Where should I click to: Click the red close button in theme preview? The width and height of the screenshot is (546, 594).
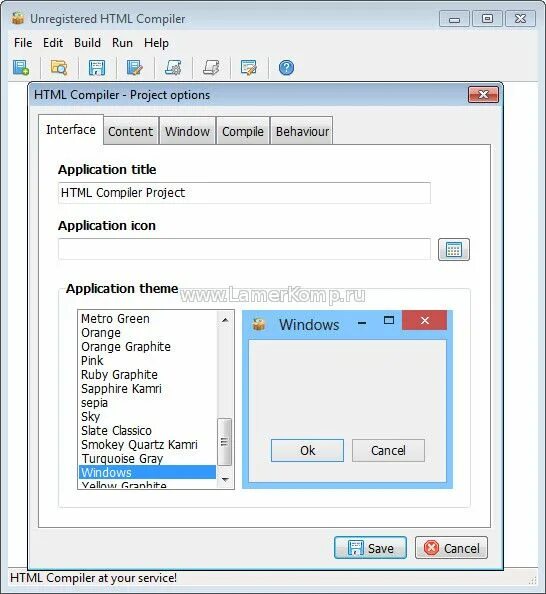pos(425,320)
